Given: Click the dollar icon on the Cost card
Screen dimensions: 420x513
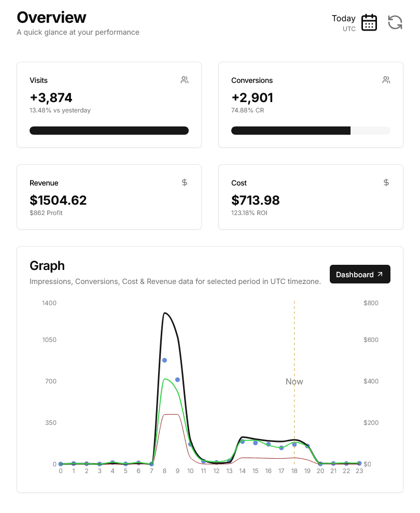Looking at the screenshot, I should click(x=386, y=182).
